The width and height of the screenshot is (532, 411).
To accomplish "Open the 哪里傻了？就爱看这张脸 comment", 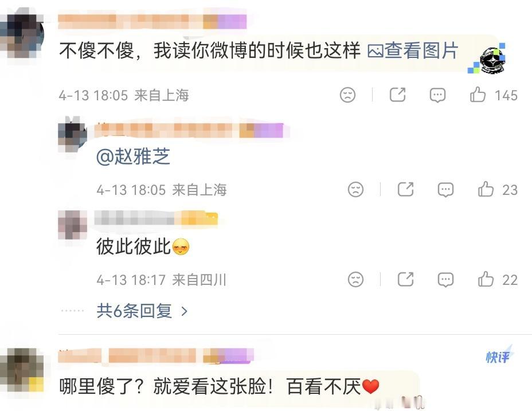I will tap(219, 386).
